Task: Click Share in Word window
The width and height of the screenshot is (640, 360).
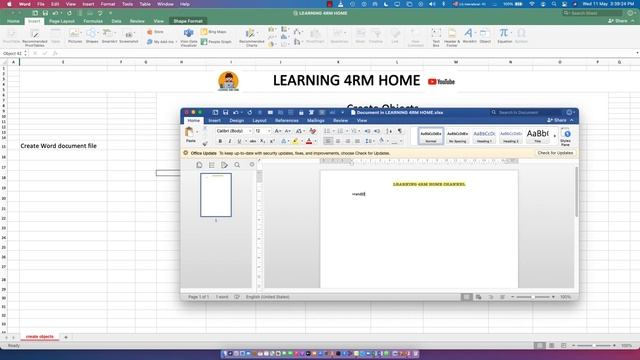Action: [557, 120]
